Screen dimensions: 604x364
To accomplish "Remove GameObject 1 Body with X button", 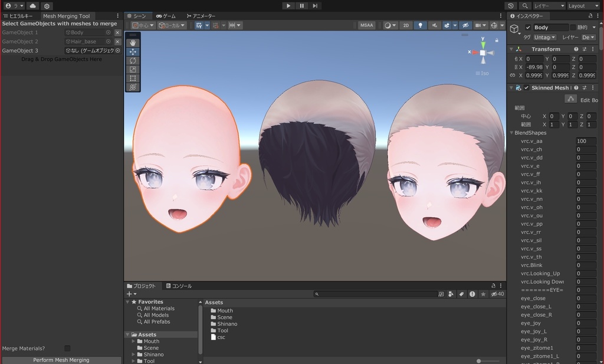I will point(118,32).
